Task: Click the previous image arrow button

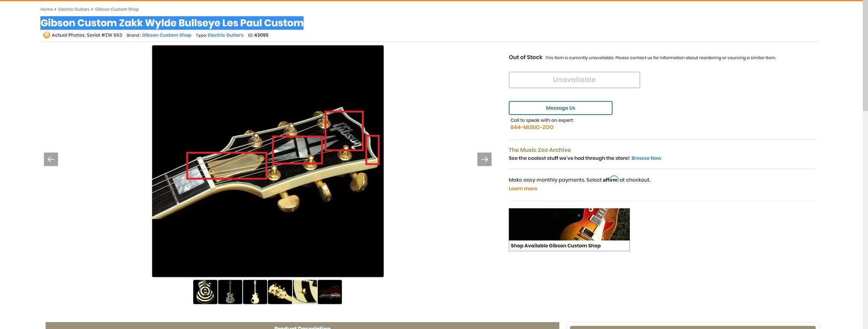Action: click(51, 159)
